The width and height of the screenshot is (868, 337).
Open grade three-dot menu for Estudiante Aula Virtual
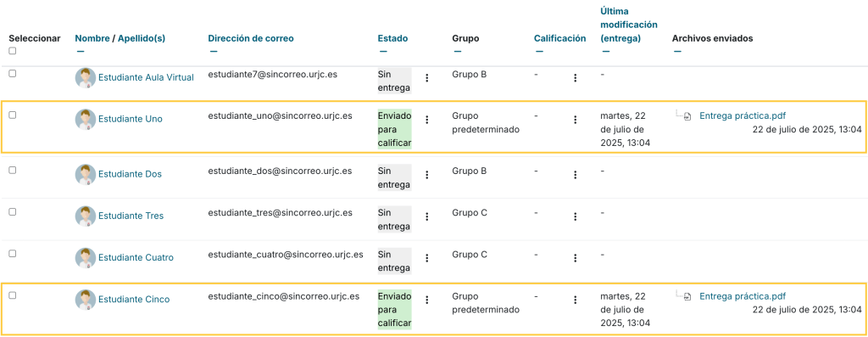point(576,78)
